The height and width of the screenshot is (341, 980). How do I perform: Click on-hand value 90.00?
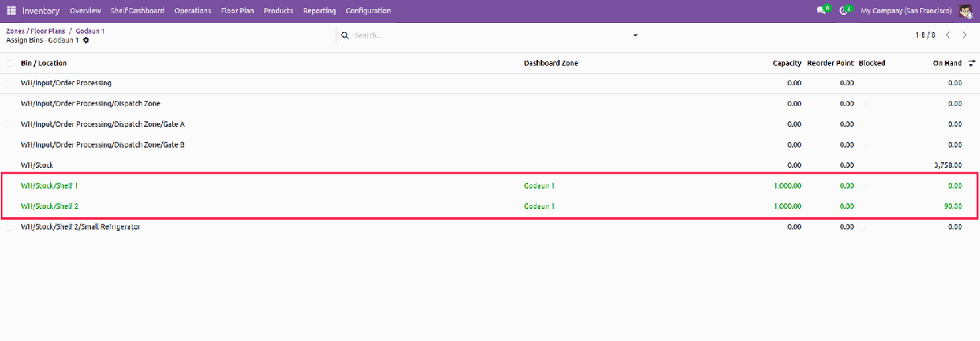(x=953, y=207)
